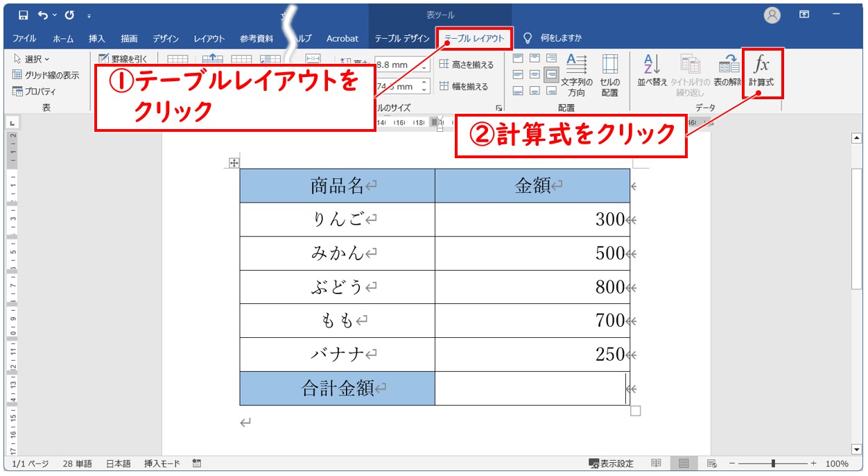This screenshot has height=476, width=868.
Task: Switch to the 挿入 ribbon tab
Action: pos(96,38)
